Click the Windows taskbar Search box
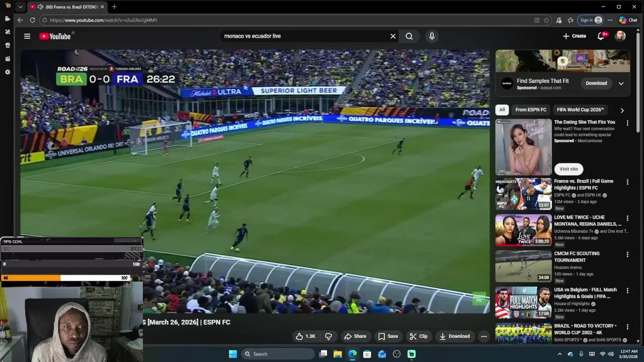Image resolution: width=644 pixels, height=362 pixels. pos(277,354)
